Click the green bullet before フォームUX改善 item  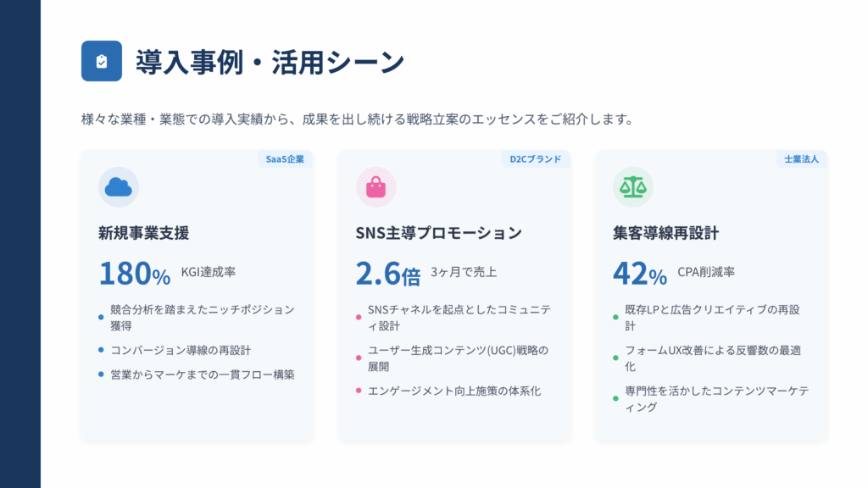click(615, 358)
